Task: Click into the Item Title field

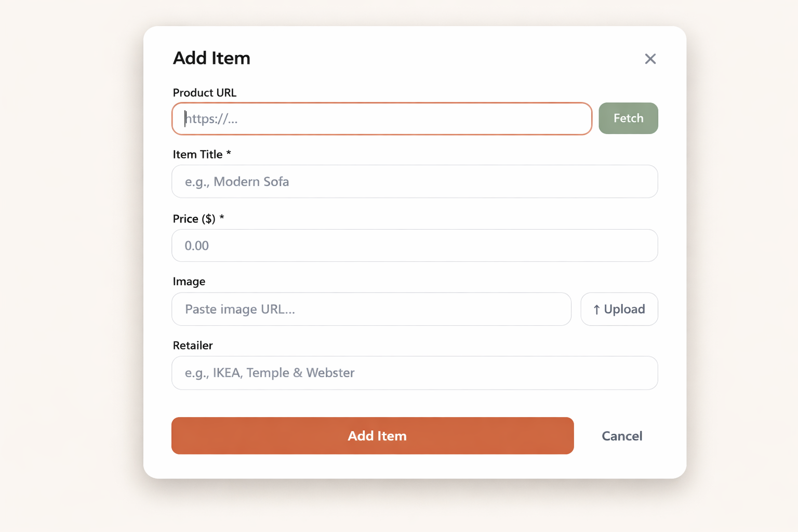Action: click(415, 182)
